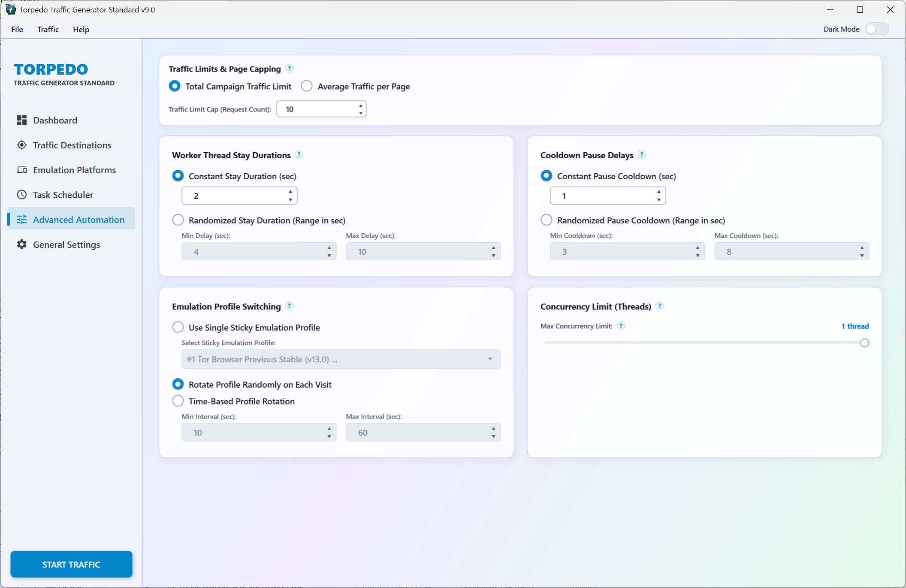Select Average Traffic per Page option
906x588 pixels.
pyautogui.click(x=307, y=86)
